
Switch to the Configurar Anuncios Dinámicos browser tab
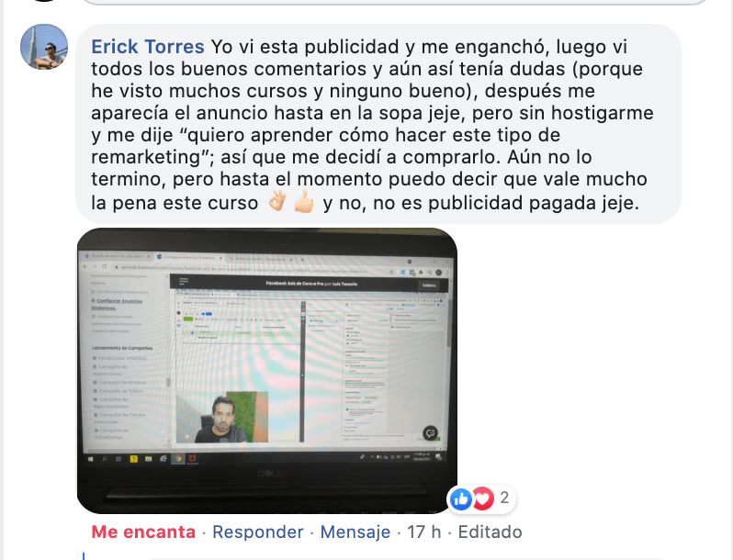coord(190,258)
